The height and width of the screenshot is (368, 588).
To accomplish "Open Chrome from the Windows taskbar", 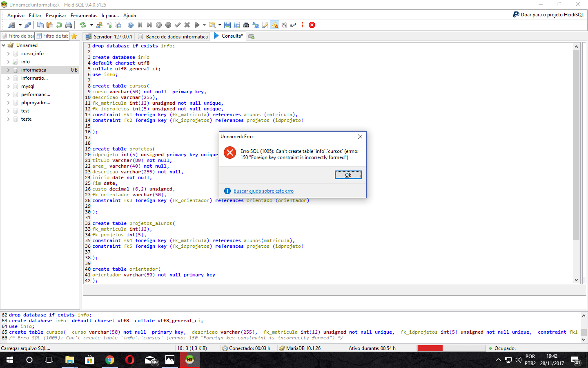I will point(110,360).
